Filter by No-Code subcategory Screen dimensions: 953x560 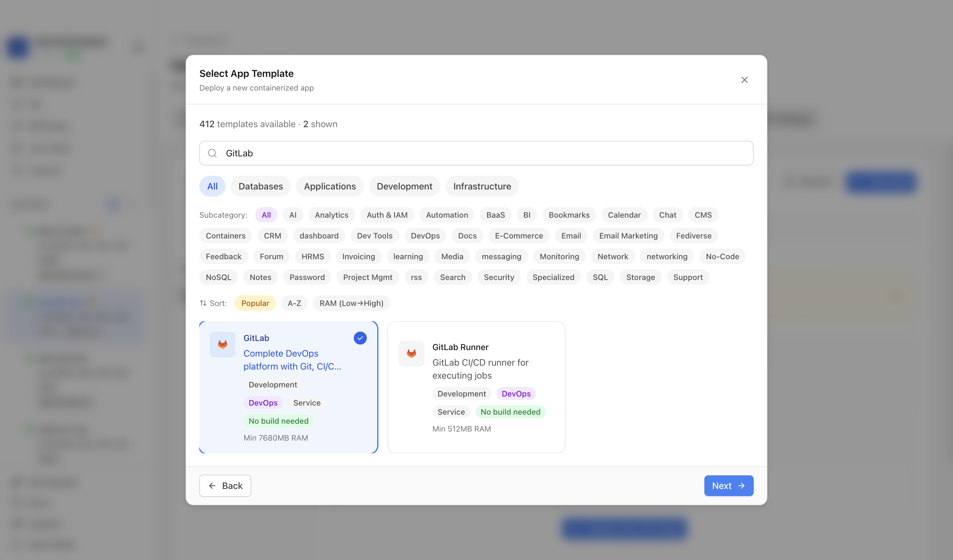722,256
